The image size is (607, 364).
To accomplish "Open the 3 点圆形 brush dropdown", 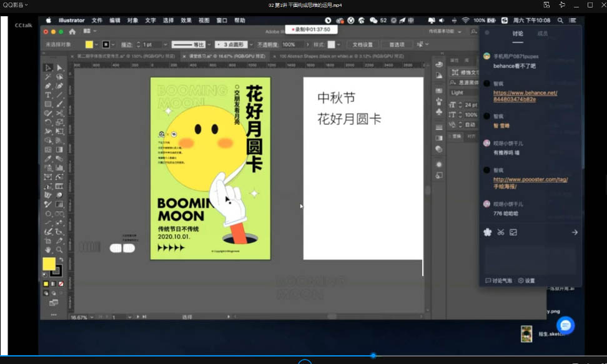I will [251, 44].
